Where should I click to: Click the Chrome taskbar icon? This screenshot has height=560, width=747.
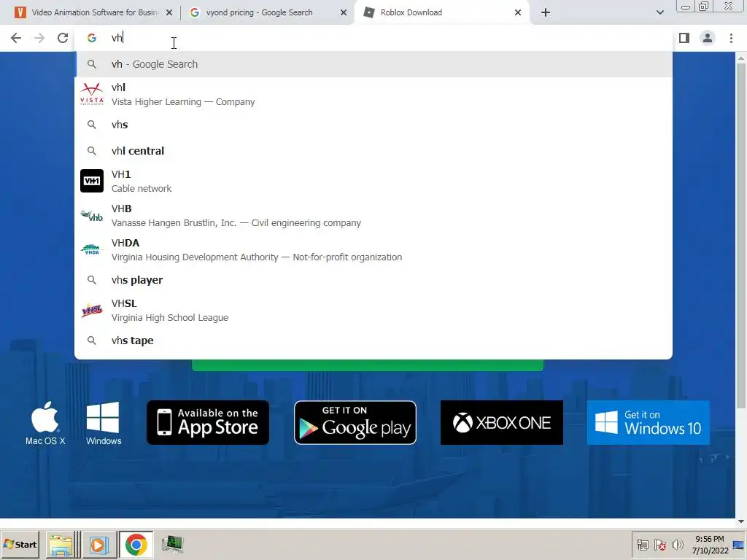click(136, 544)
